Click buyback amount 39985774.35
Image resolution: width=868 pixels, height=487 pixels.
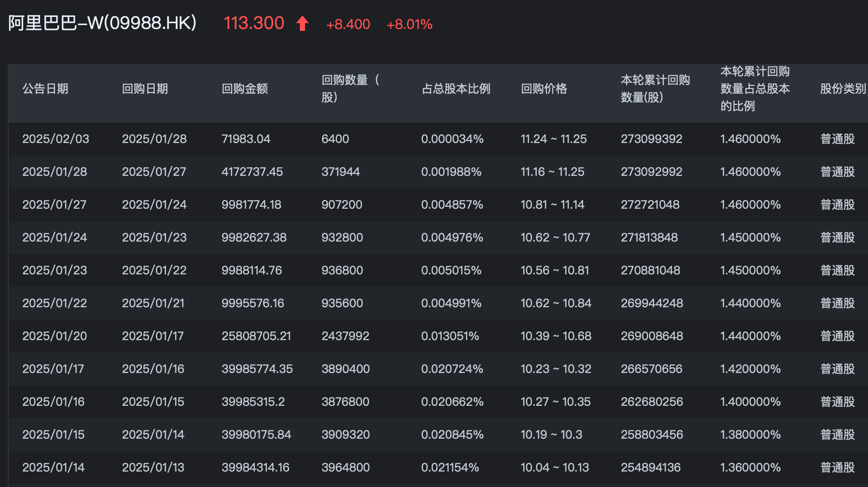tap(257, 369)
